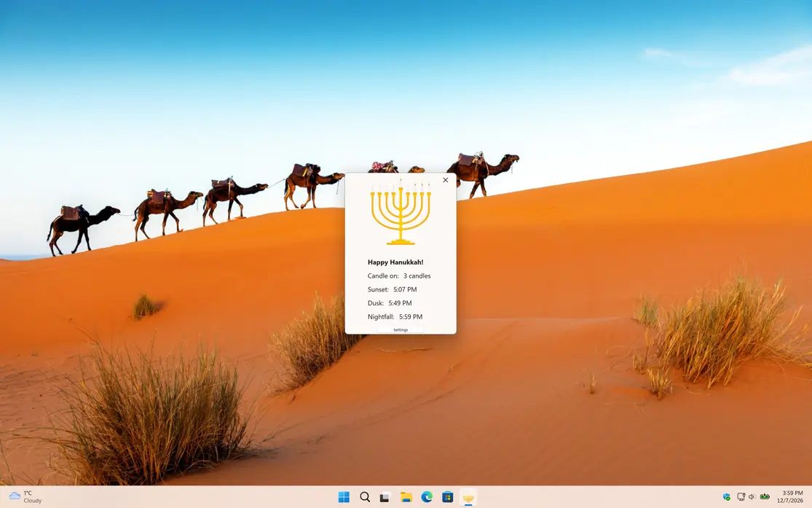Viewport: 812px width, 508px height.
Task: Open OneDrive from the system tray
Action: [x=726, y=496]
